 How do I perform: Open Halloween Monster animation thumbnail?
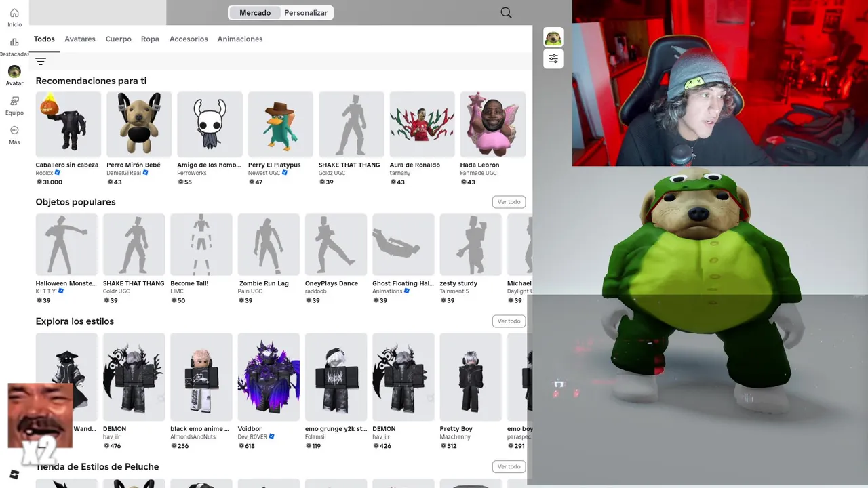pyautogui.click(x=66, y=245)
